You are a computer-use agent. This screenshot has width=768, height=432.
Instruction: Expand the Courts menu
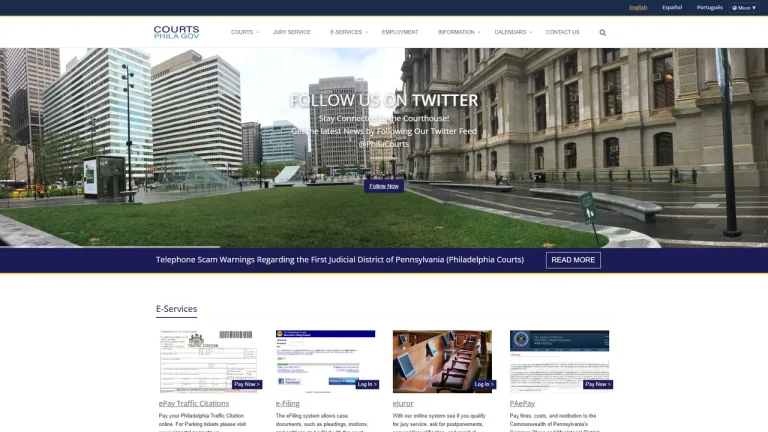(x=245, y=32)
